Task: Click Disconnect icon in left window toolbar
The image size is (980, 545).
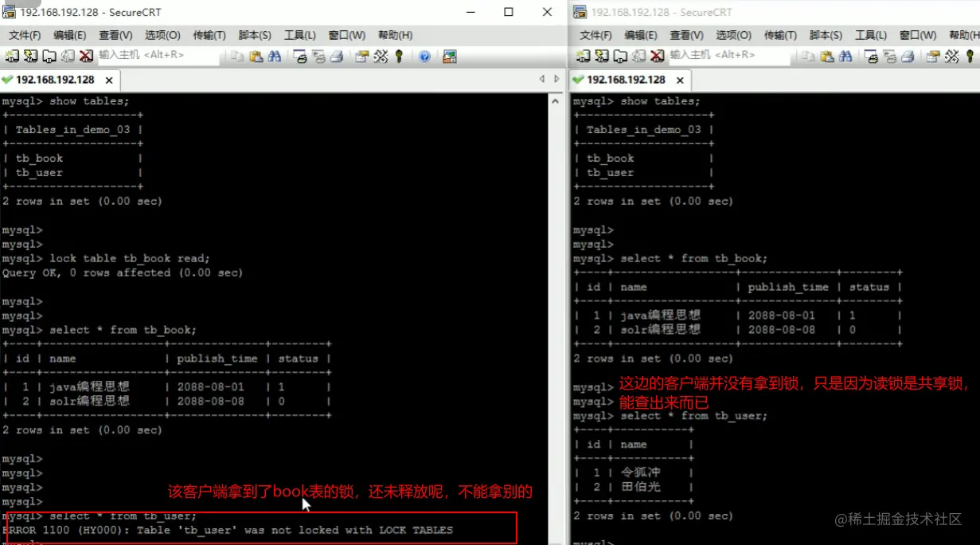Action: (86, 56)
